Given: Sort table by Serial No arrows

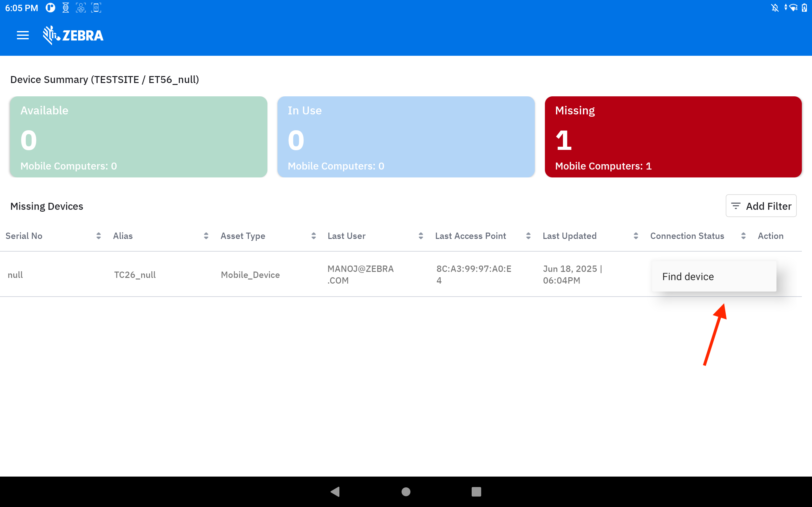Looking at the screenshot, I should point(98,236).
